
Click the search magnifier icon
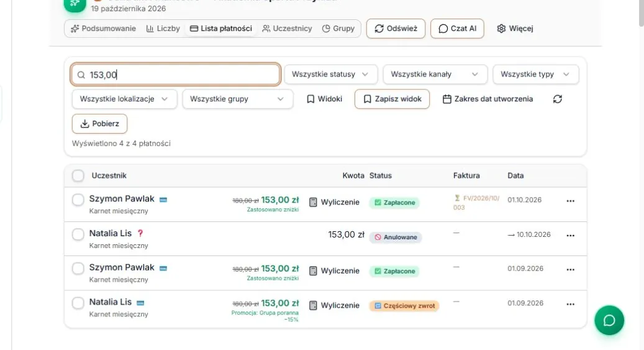click(81, 75)
